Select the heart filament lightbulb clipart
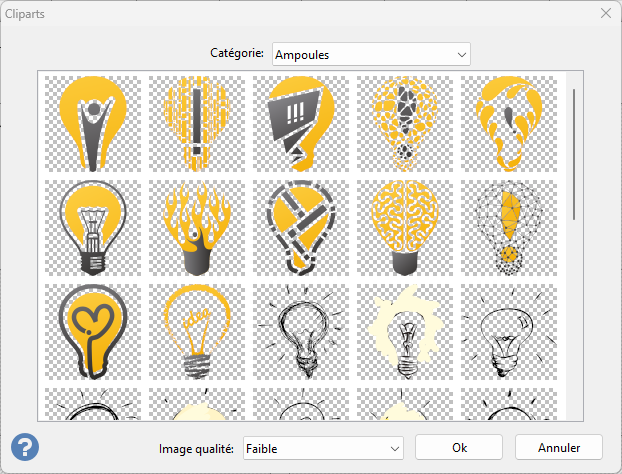This screenshot has width=622, height=474. click(x=93, y=331)
